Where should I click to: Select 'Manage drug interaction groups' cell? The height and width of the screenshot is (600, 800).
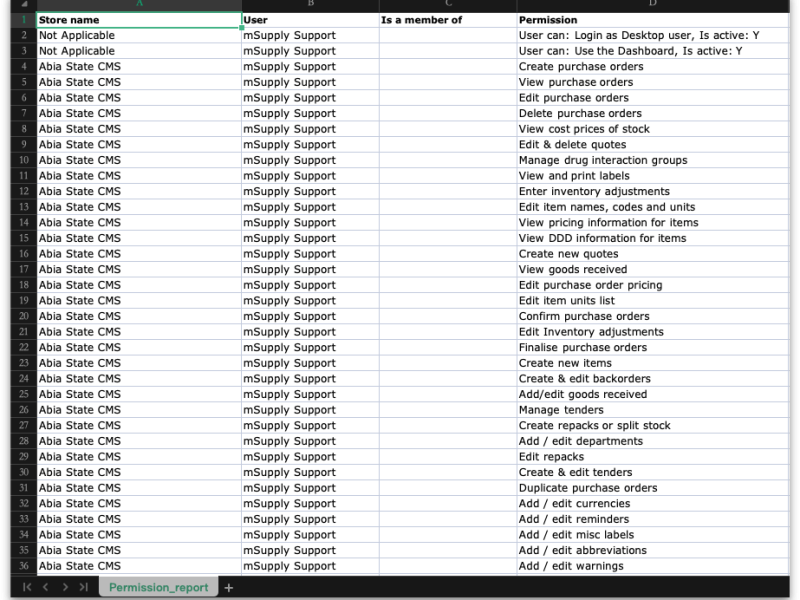click(x=653, y=160)
